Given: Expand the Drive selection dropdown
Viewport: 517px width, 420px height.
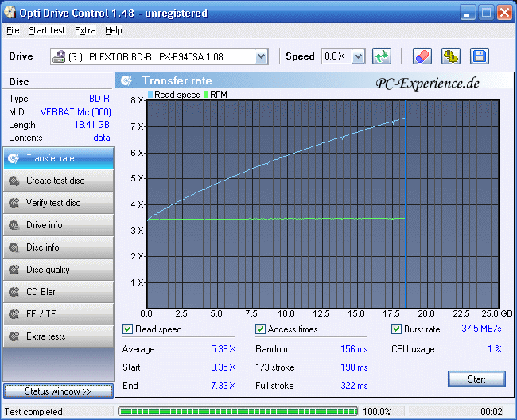Looking at the screenshot, I should click(261, 56).
